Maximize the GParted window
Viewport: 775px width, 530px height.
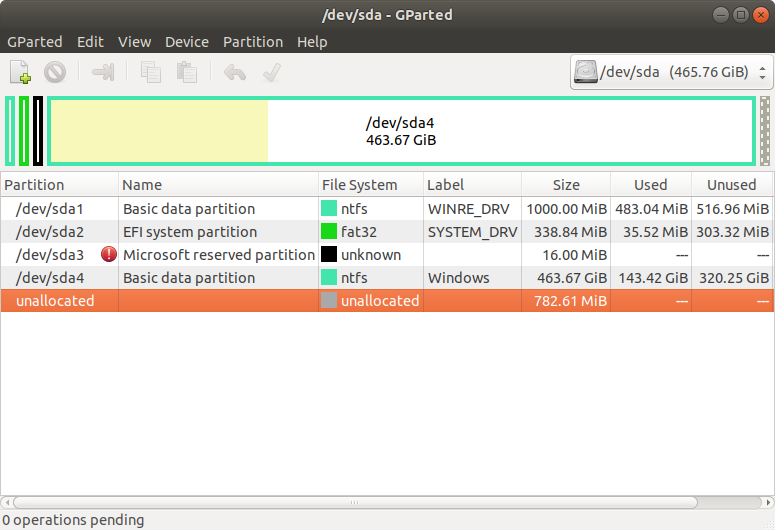740,15
